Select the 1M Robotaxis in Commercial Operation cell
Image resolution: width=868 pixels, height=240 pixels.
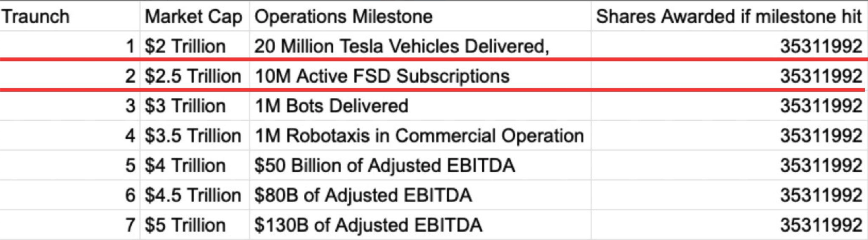click(419, 136)
